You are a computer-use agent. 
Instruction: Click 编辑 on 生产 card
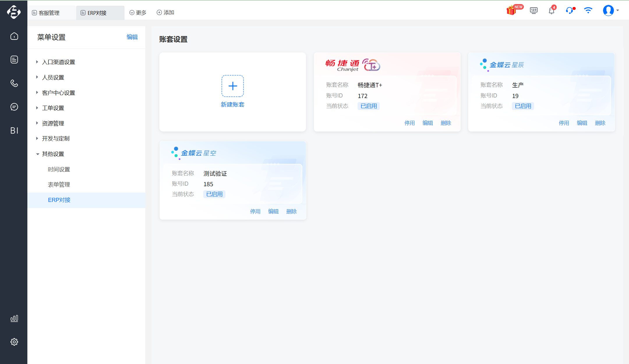pyautogui.click(x=582, y=123)
